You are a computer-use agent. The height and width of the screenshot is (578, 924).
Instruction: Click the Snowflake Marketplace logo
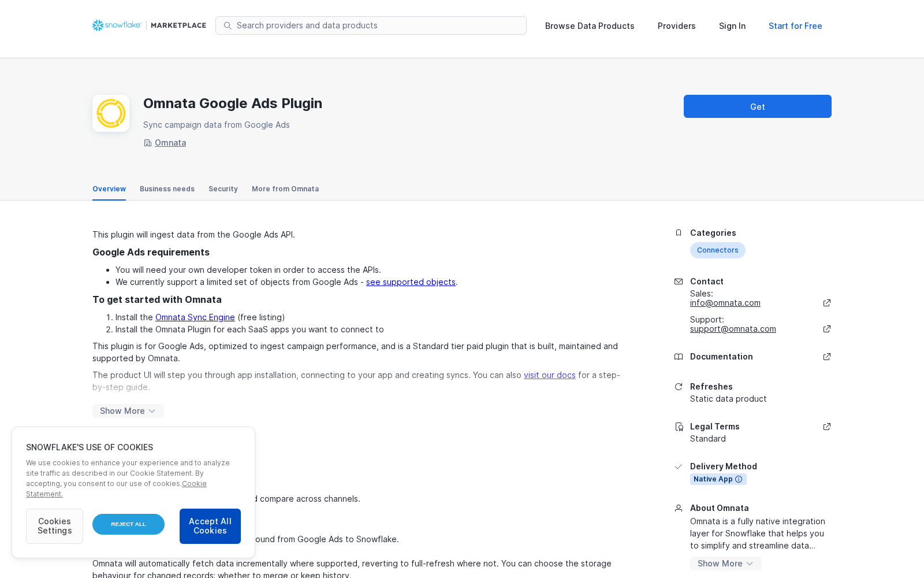coord(149,25)
